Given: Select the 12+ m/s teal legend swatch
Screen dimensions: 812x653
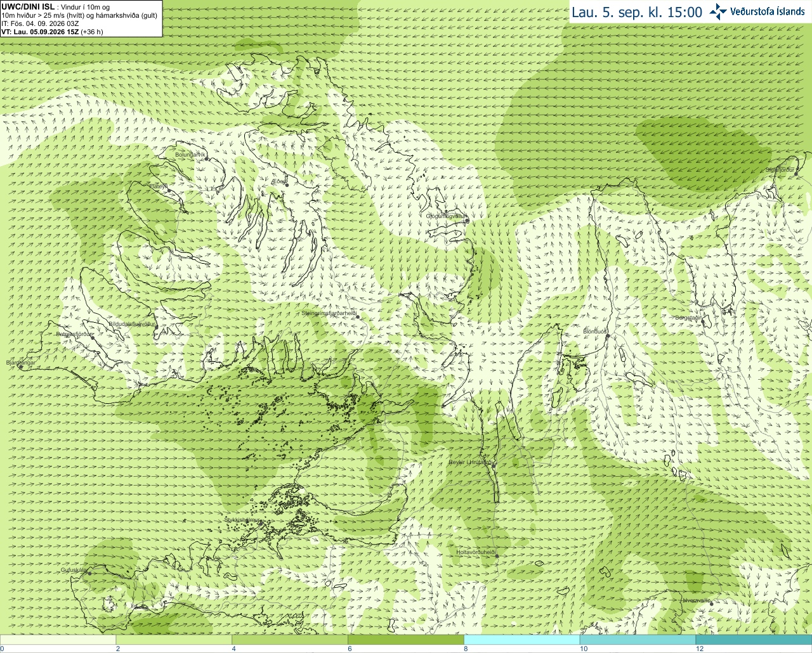Looking at the screenshot, I should (x=754, y=640).
